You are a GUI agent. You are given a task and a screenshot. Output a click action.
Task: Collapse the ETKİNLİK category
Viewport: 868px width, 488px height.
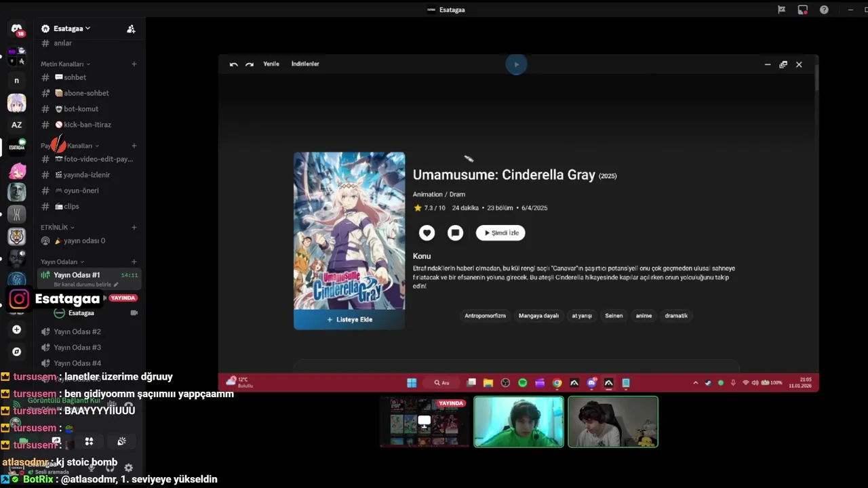tap(58, 227)
